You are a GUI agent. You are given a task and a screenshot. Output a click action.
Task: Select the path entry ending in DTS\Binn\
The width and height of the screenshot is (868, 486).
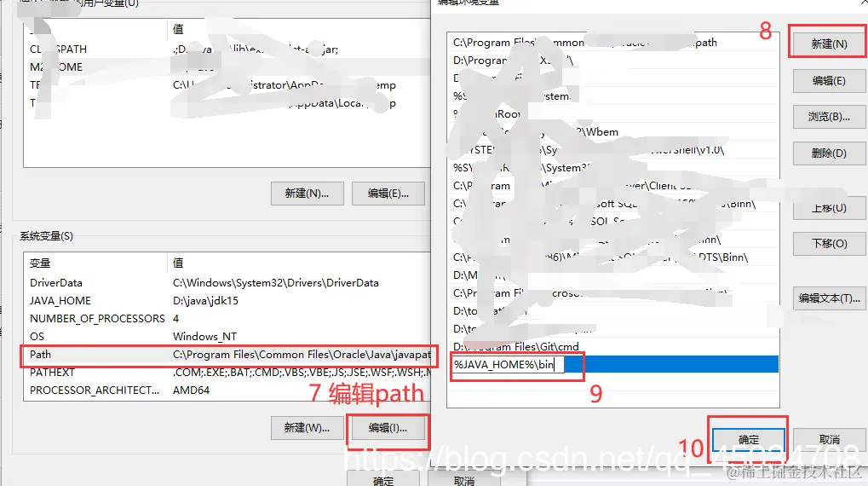coord(612,257)
